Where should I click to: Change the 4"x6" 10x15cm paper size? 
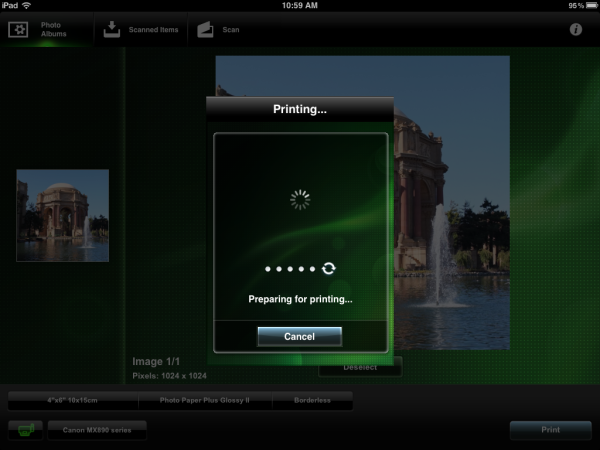point(72,399)
